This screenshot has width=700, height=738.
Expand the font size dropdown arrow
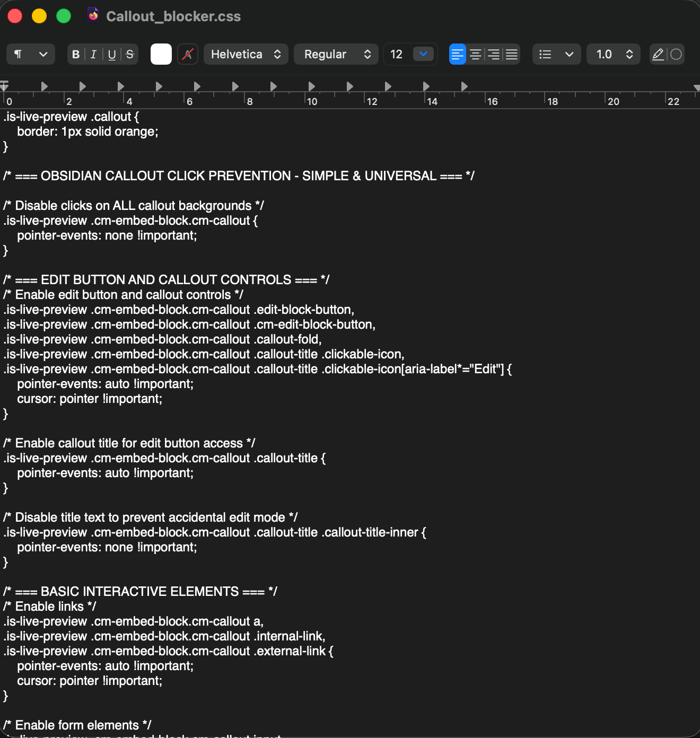click(x=423, y=54)
